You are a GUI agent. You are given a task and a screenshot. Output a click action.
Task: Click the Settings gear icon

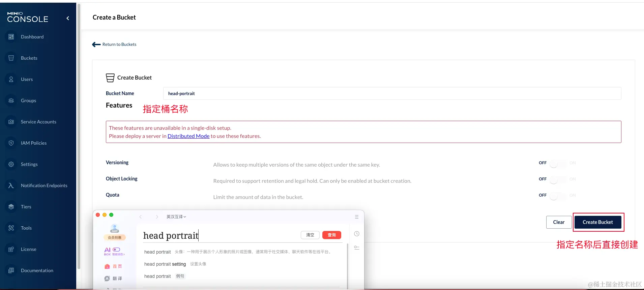[x=11, y=164]
